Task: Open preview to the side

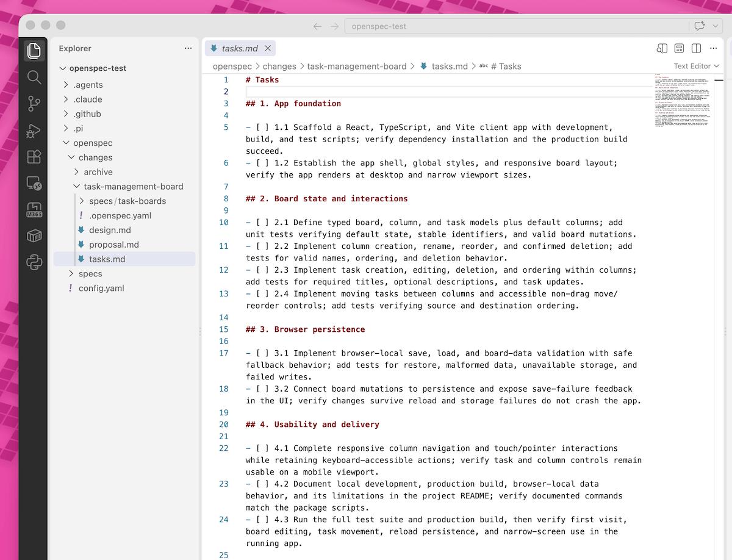Action: point(662,48)
